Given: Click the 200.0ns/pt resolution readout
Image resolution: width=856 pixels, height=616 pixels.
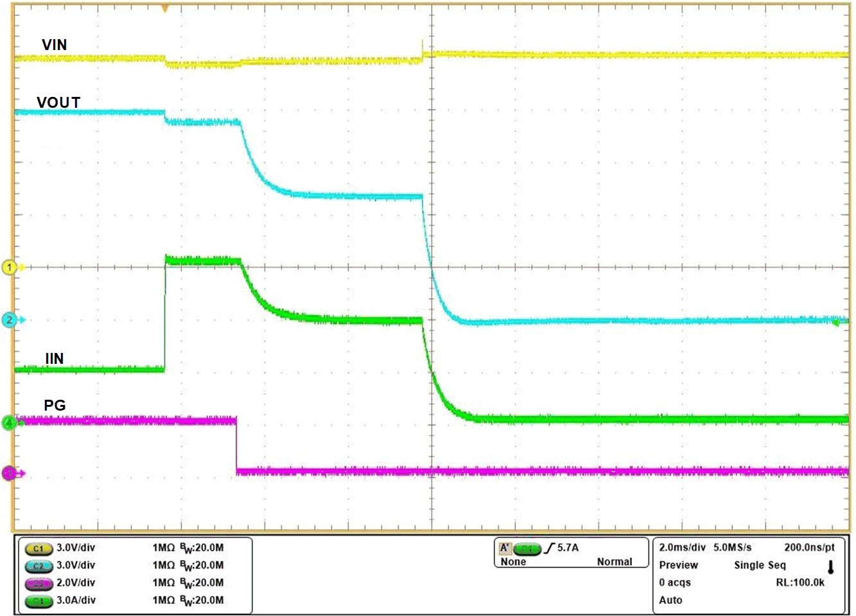Looking at the screenshot, I should [x=809, y=548].
